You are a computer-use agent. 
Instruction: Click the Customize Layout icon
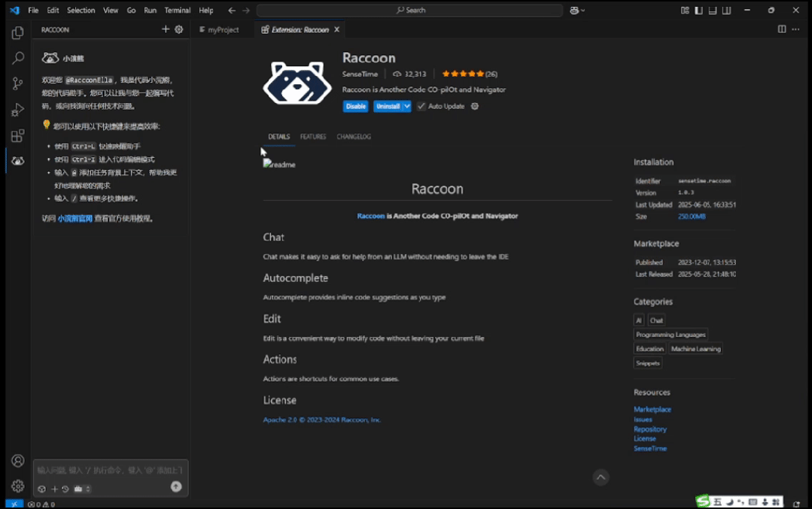685,11
